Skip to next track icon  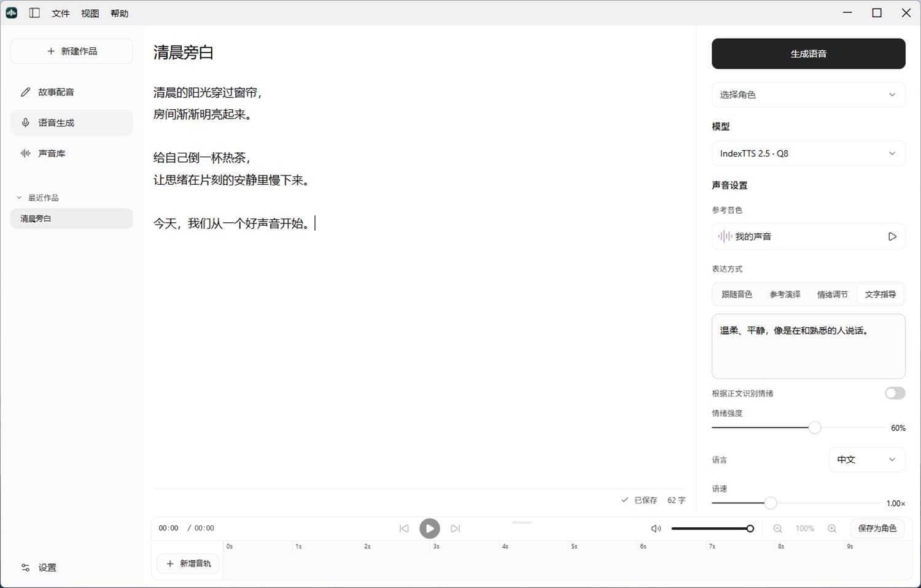point(455,528)
